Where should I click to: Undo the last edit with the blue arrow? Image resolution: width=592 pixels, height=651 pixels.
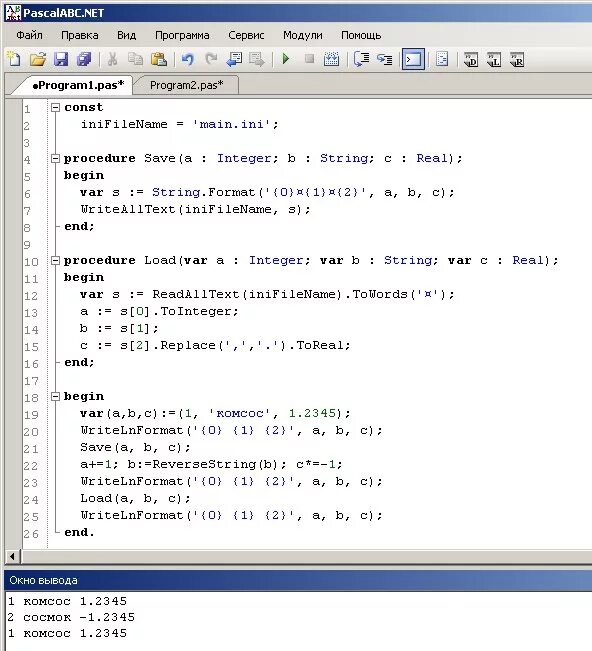pos(188,59)
